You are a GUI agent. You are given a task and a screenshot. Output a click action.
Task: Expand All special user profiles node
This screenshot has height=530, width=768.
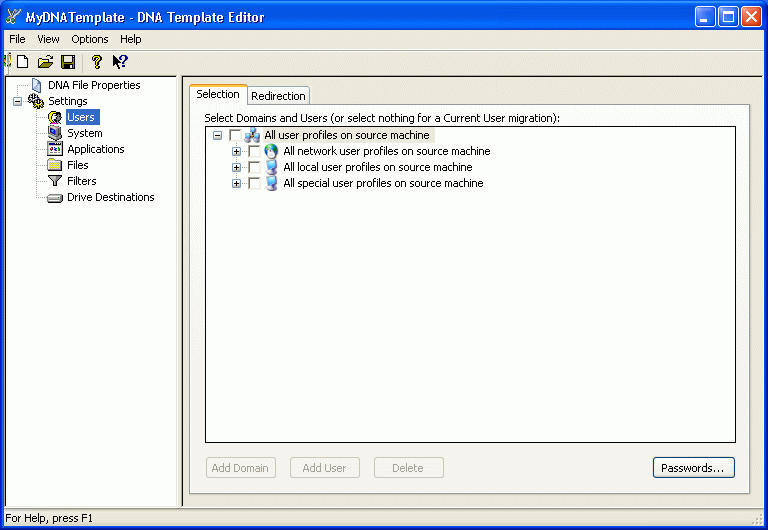pyautogui.click(x=237, y=184)
